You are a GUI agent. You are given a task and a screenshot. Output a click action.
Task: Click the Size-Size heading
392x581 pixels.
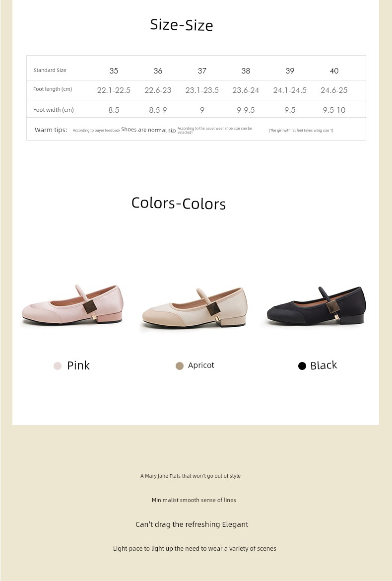coord(182,25)
